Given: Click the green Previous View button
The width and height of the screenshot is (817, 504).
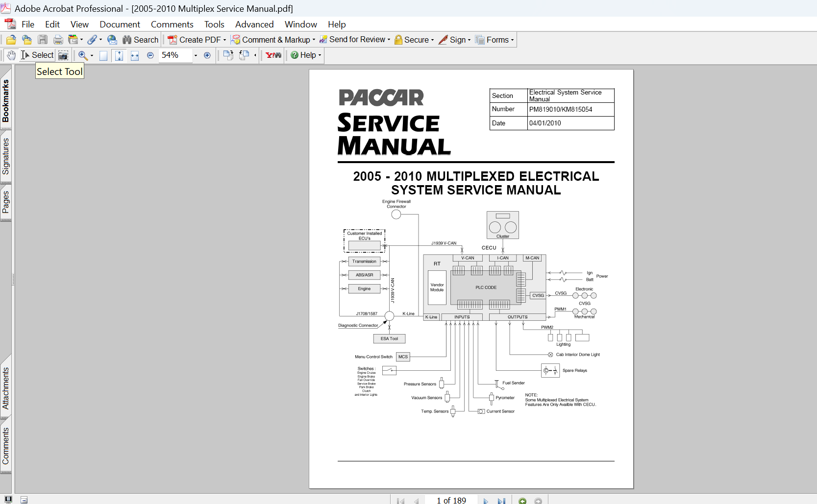Looking at the screenshot, I should 522,501.
